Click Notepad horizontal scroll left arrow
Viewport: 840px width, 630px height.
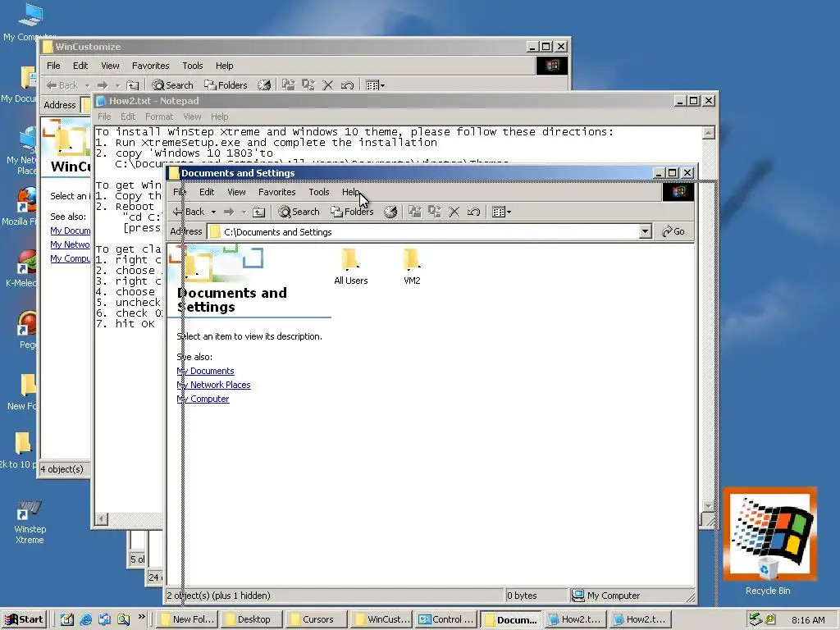pyautogui.click(x=101, y=519)
